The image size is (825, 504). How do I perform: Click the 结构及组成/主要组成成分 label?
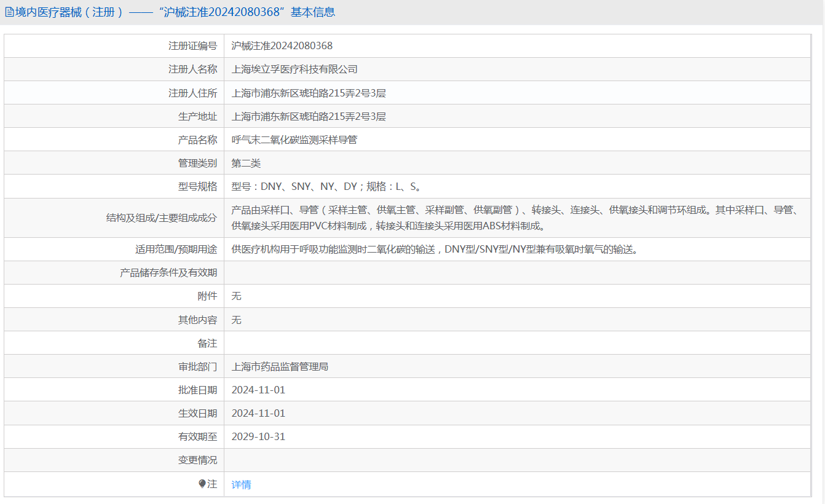[x=162, y=218]
